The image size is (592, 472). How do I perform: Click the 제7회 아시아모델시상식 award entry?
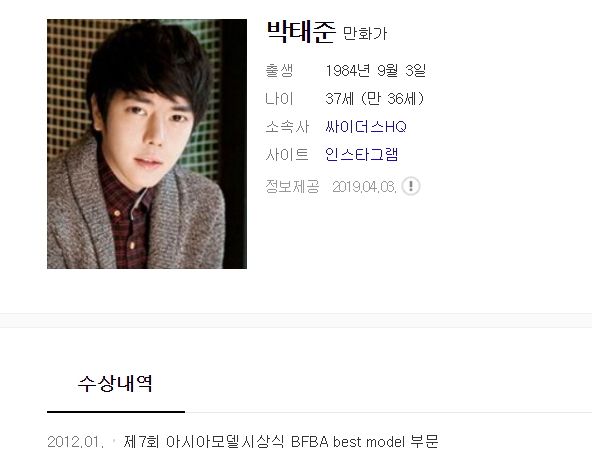point(281,441)
